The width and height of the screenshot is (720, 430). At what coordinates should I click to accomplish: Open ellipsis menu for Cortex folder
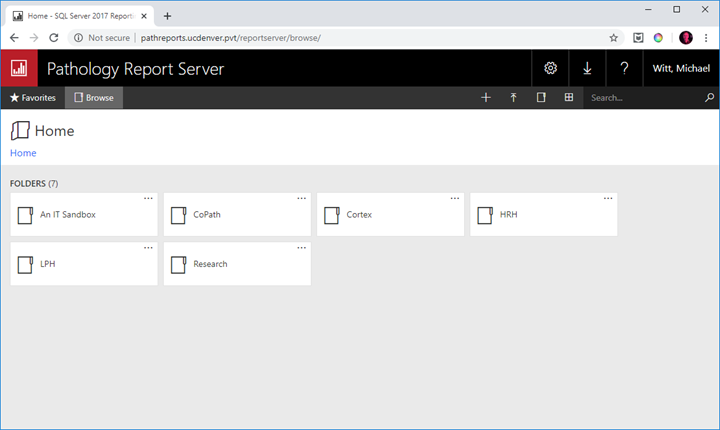tap(455, 198)
